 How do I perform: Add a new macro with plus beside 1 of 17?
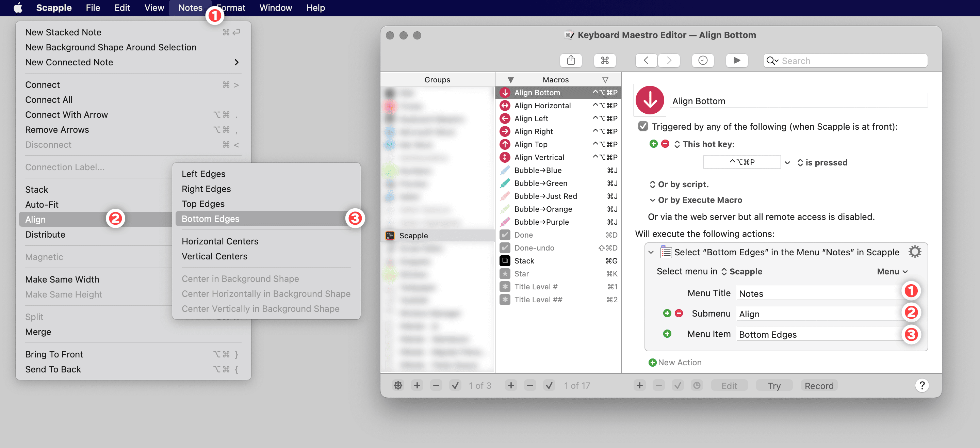511,386
